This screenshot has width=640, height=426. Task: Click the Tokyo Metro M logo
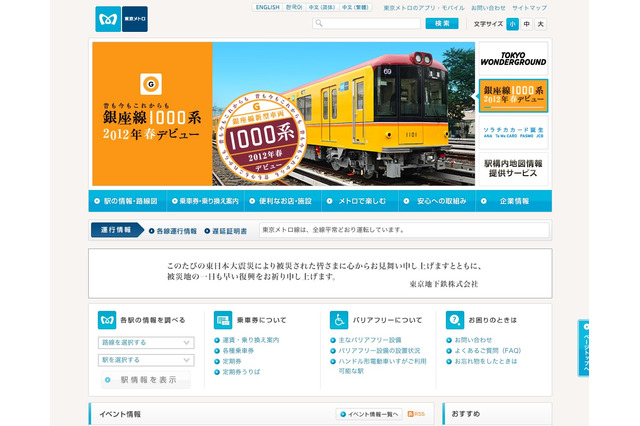click(x=108, y=19)
